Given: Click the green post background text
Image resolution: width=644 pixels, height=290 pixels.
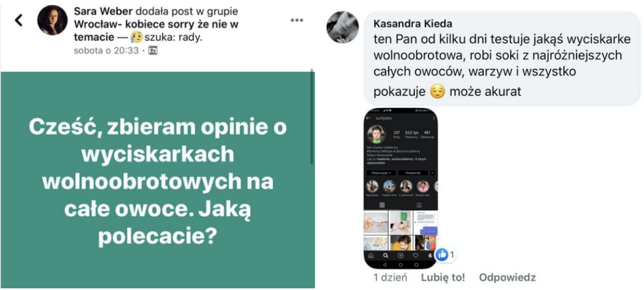Looking at the screenshot, I should pos(157,183).
